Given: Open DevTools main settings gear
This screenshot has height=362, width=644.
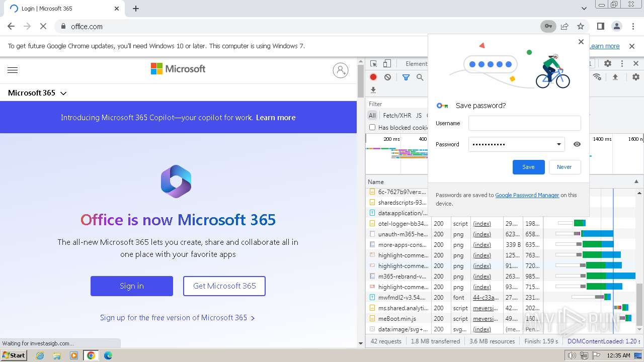Looking at the screenshot, I should [x=608, y=63].
